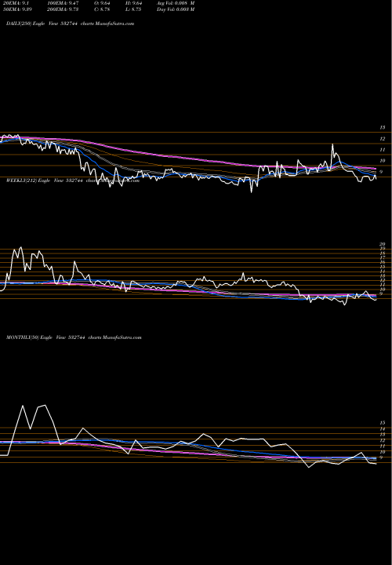Select the Close price 'C: 8.78'
This screenshot has height=565, width=392.
102,9
